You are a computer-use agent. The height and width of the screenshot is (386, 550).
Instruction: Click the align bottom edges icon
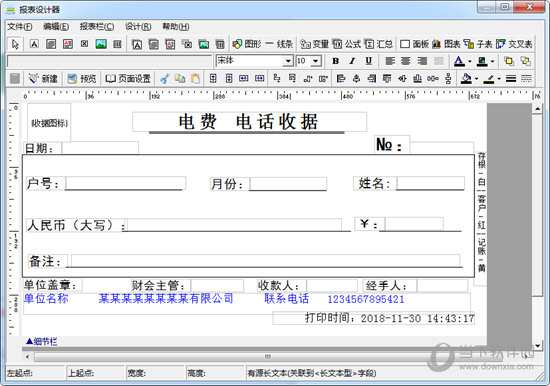[x=417, y=79]
